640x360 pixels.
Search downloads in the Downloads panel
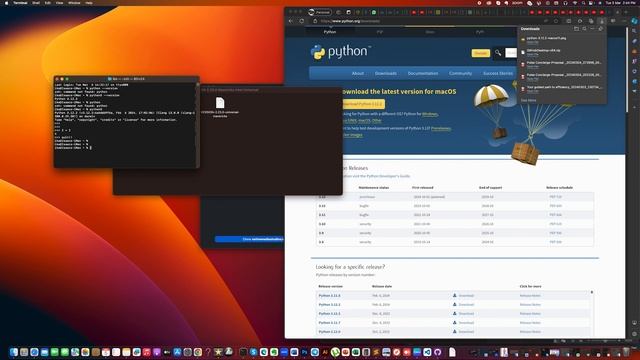tap(584, 29)
